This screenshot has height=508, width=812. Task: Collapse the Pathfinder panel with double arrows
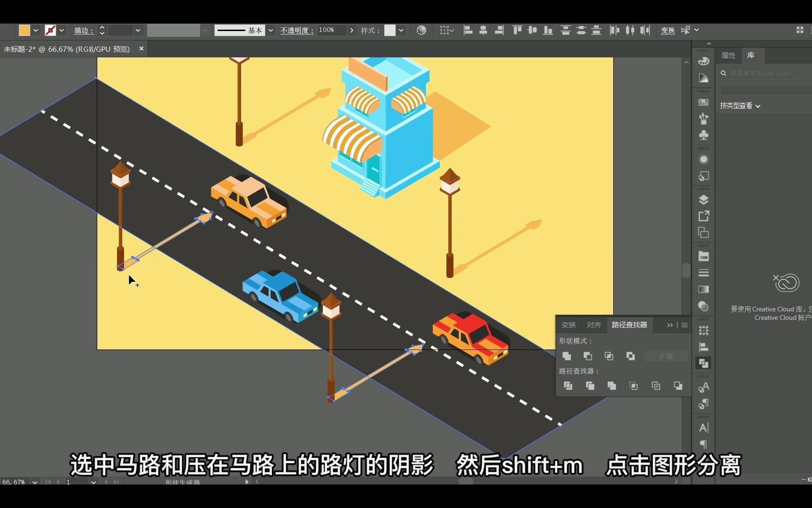[670, 325]
